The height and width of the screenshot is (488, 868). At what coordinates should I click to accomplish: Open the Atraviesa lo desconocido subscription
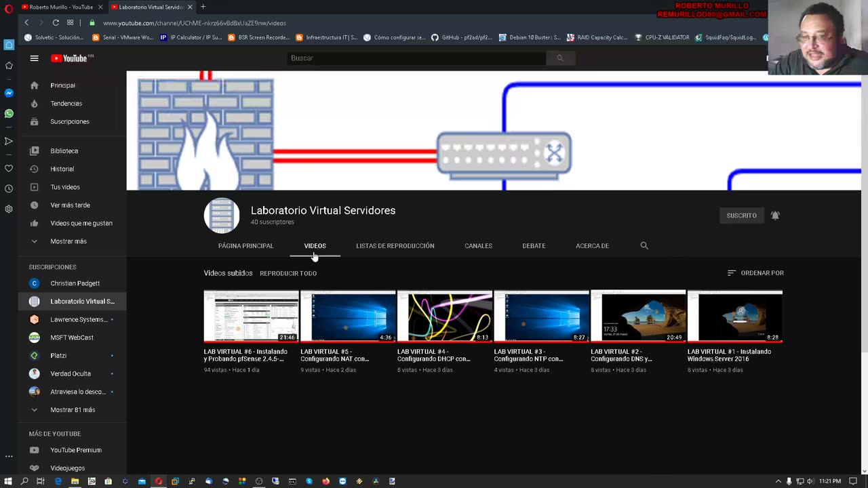pyautogui.click(x=72, y=392)
